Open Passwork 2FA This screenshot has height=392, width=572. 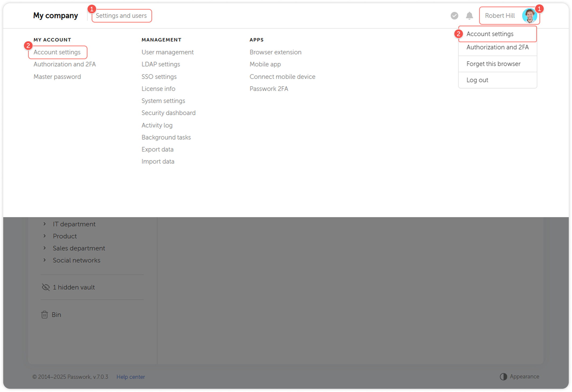click(x=269, y=89)
